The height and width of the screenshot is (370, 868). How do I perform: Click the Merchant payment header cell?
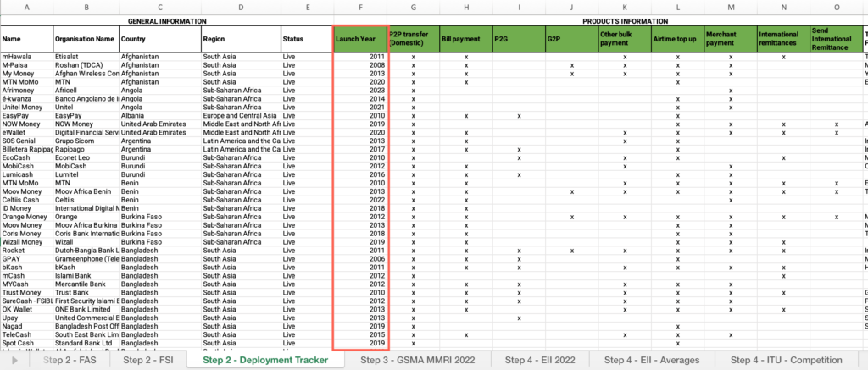click(x=731, y=39)
